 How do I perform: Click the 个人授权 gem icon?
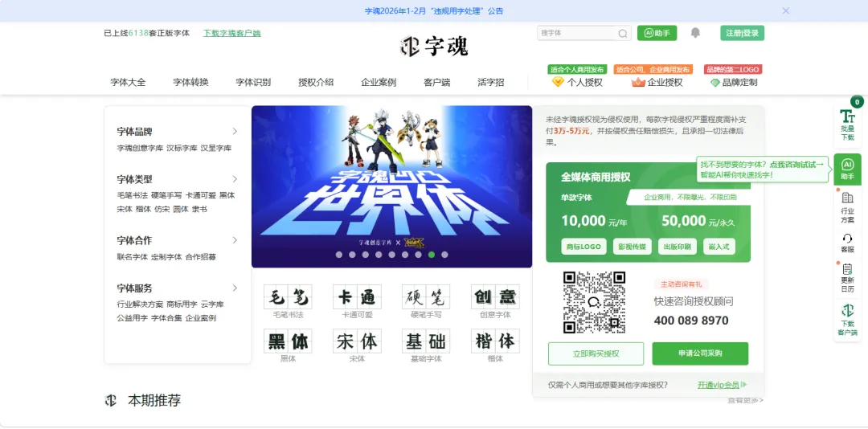pyautogui.click(x=558, y=82)
